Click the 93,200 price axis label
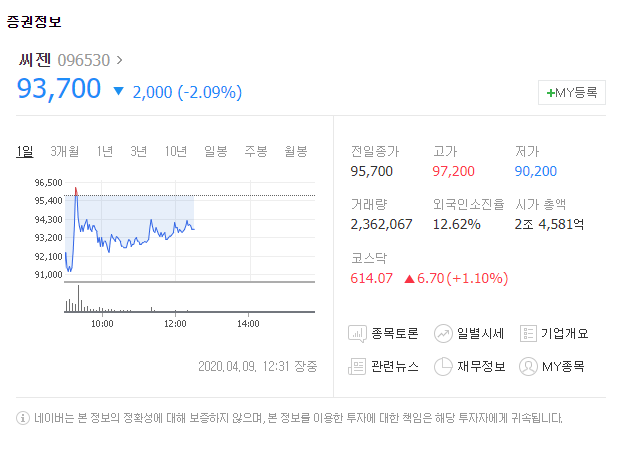 click(48, 238)
